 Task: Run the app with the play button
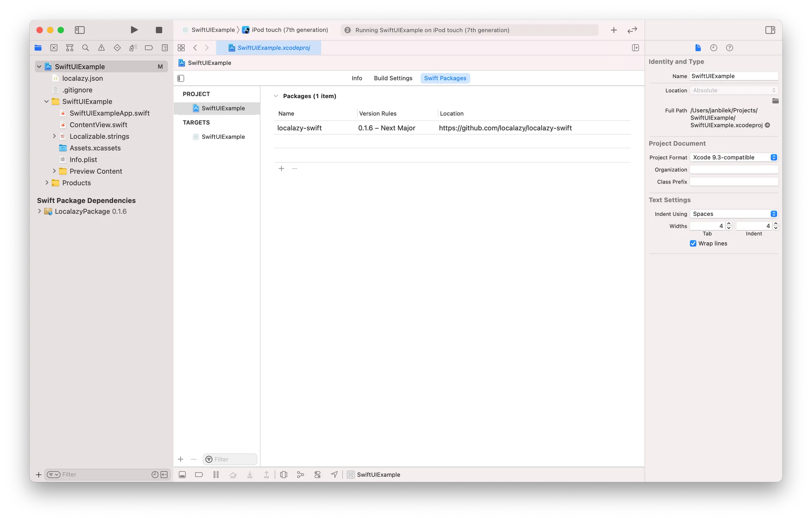[134, 30]
